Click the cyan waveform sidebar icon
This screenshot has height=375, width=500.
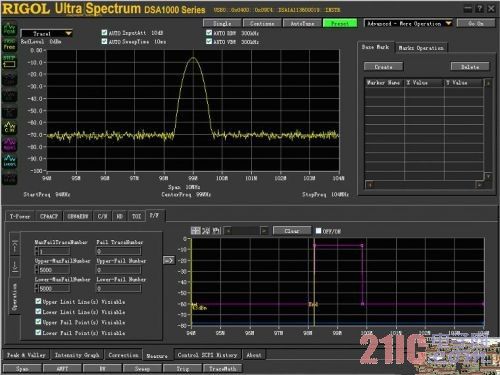click(9, 161)
